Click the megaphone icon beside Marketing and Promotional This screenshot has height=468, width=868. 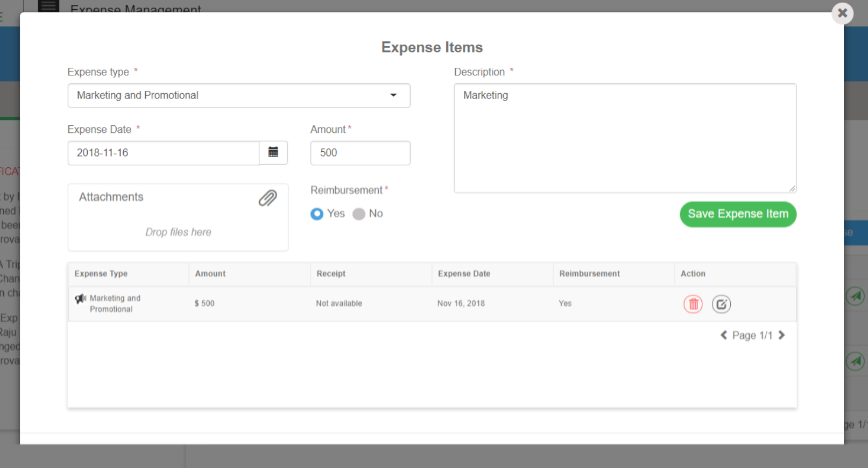point(80,299)
